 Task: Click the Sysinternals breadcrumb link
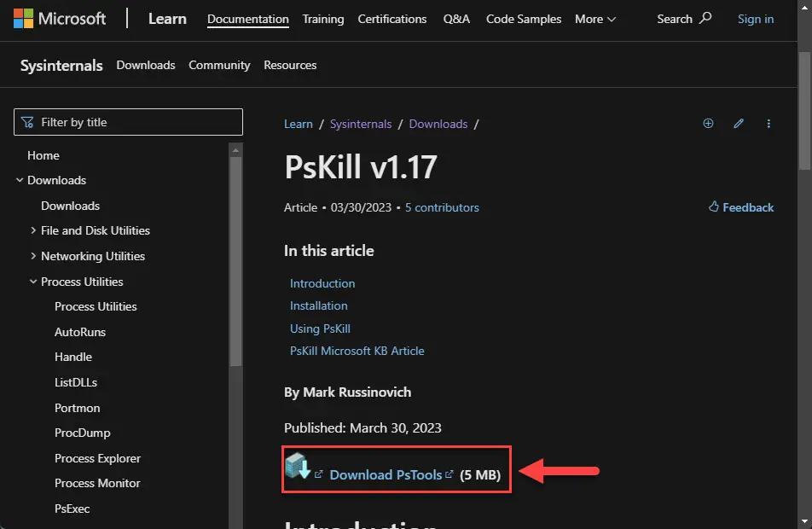[x=361, y=124]
